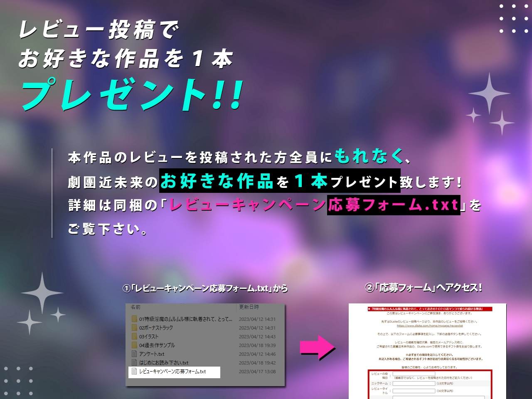532x399 pixels.
Task: Sort by the 名前 column header
Action: pos(136,307)
